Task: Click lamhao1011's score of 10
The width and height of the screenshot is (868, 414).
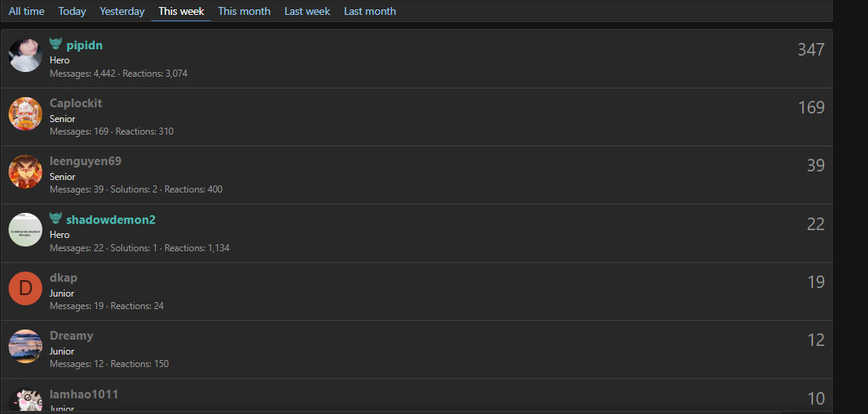Action: (816, 398)
